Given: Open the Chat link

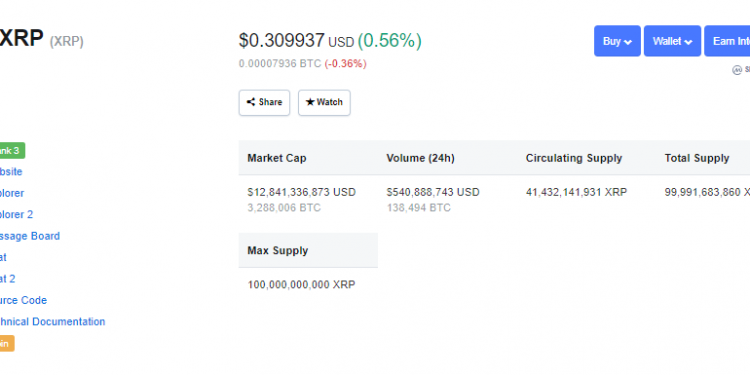Looking at the screenshot, I should [3, 257].
